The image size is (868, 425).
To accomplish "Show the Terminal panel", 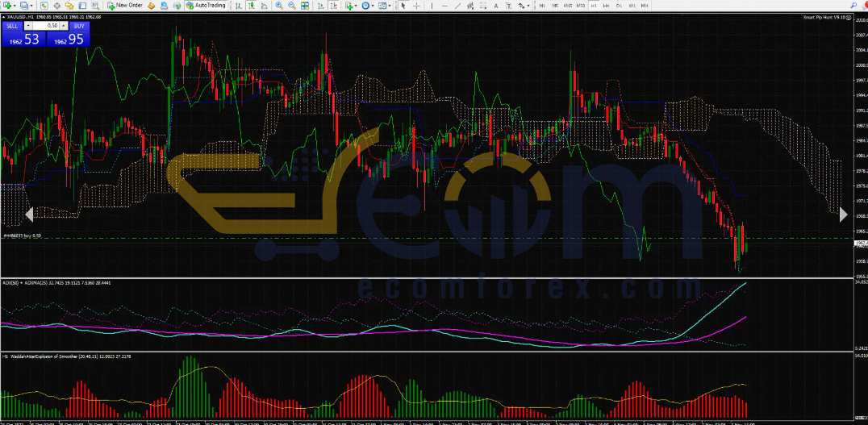I will (x=82, y=6).
